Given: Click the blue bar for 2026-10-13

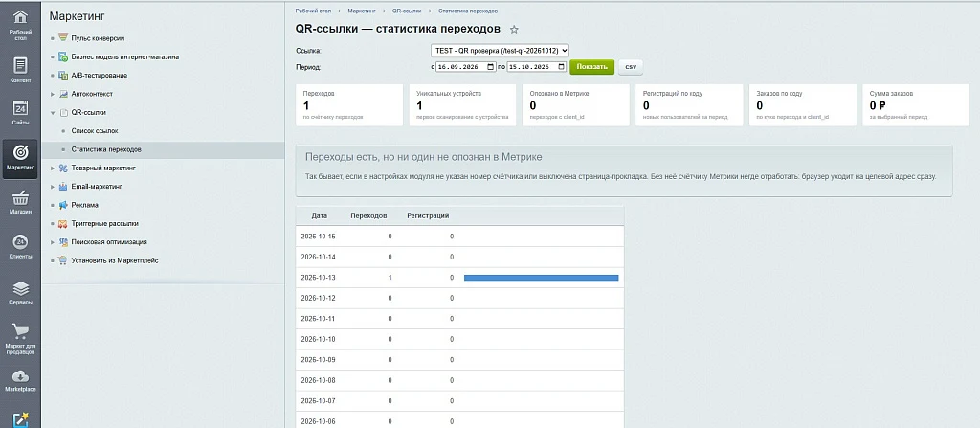Looking at the screenshot, I should (x=542, y=278).
